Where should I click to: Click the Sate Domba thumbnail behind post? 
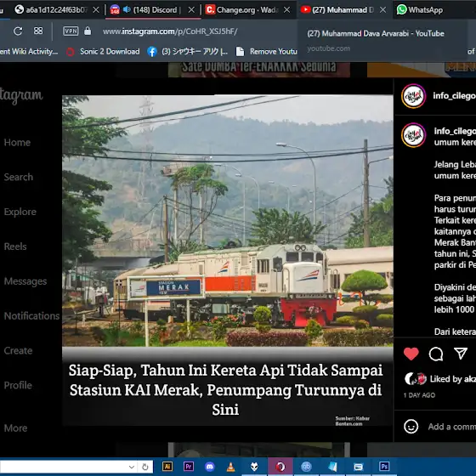click(259, 70)
